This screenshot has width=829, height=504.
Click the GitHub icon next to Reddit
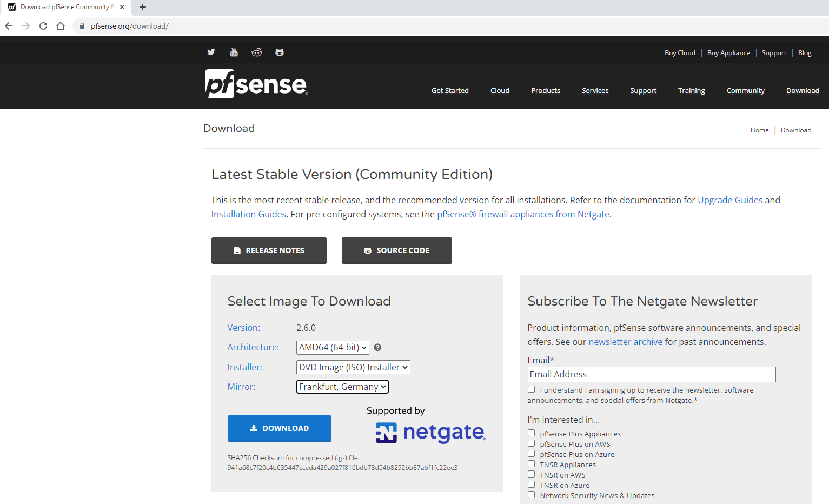coord(279,52)
